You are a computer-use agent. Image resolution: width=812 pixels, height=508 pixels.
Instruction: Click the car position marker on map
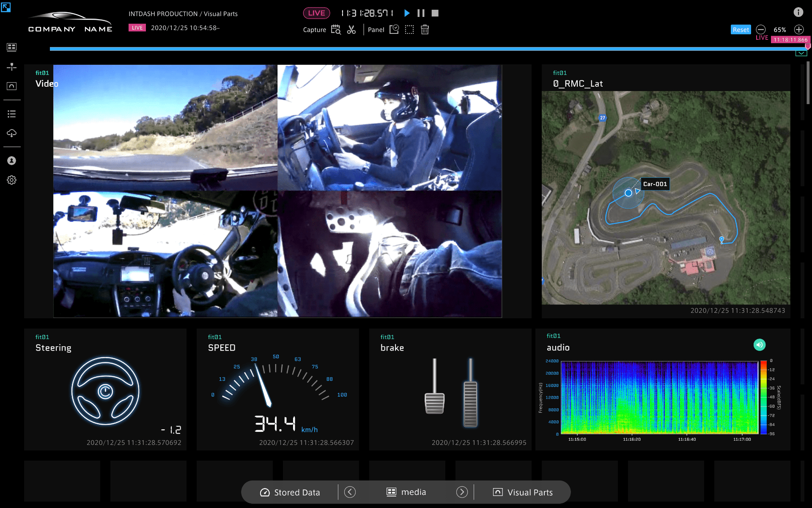pos(628,193)
